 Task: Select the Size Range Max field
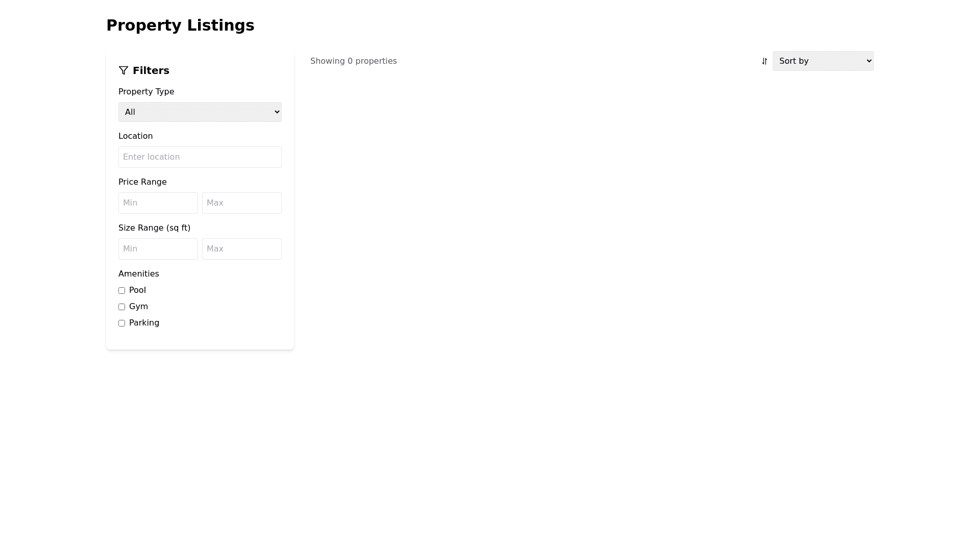click(x=241, y=249)
